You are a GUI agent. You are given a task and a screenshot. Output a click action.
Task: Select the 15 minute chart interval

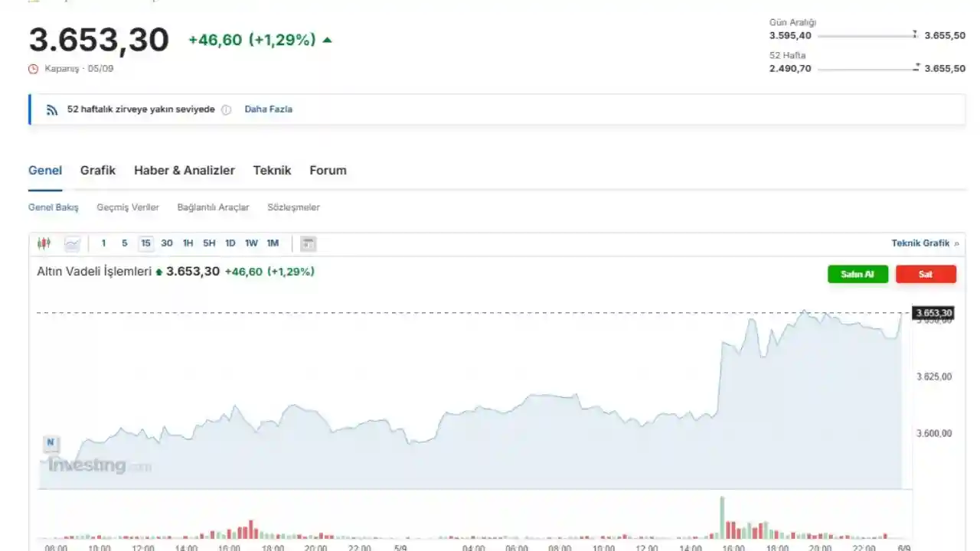click(x=145, y=243)
